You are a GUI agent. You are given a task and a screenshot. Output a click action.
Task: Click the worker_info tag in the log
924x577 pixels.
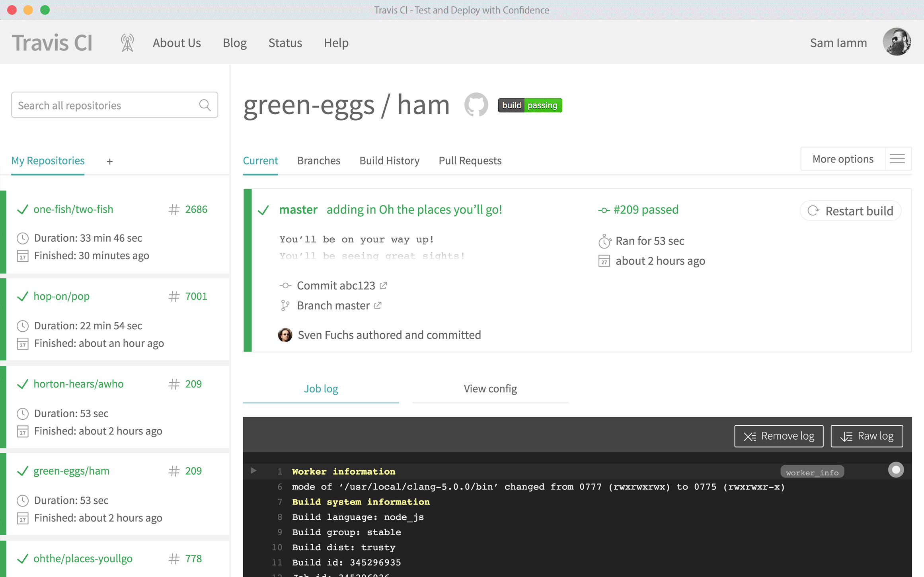[812, 472]
